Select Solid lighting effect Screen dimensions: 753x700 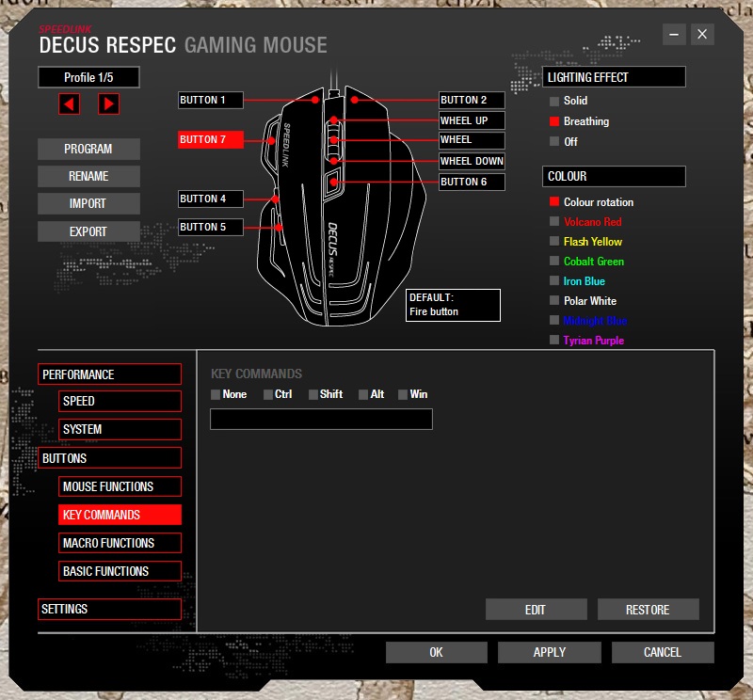pos(554,102)
